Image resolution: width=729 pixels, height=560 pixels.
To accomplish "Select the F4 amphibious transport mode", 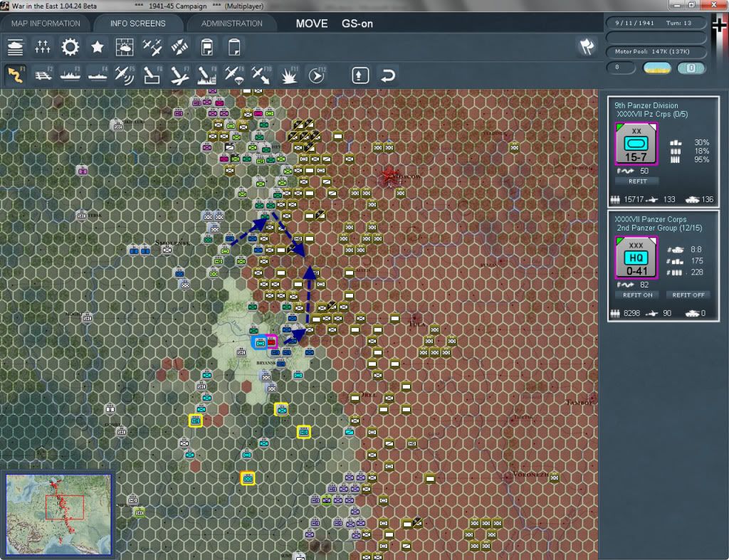I will coord(98,75).
